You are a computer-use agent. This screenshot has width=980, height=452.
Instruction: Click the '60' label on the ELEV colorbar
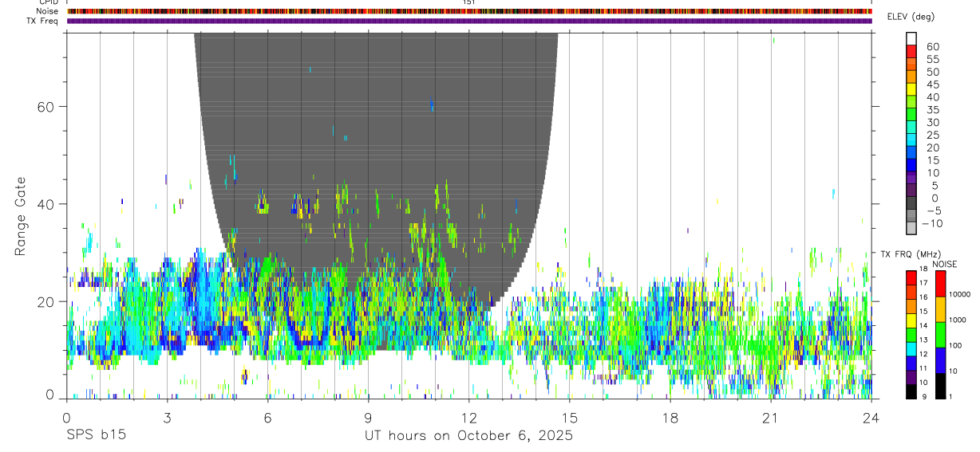coord(932,47)
